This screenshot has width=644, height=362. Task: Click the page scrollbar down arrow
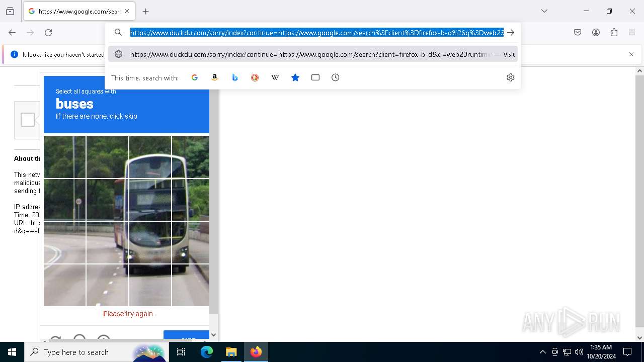pos(639,338)
